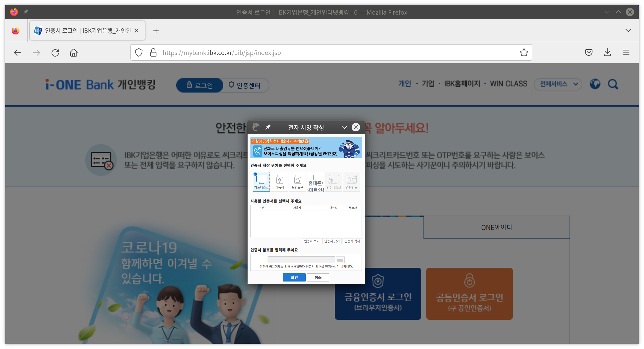Click the 구분 column header
The height and width of the screenshot is (349, 644).
point(261,208)
